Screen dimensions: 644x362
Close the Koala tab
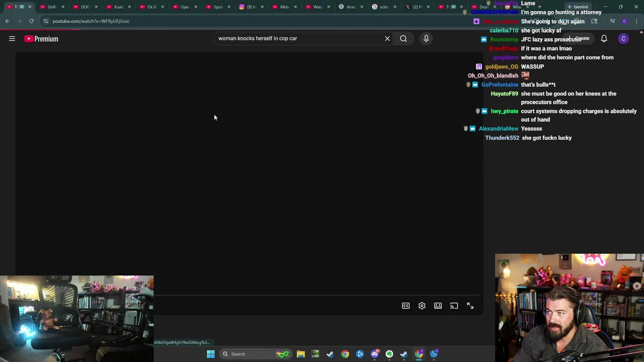(x=129, y=7)
